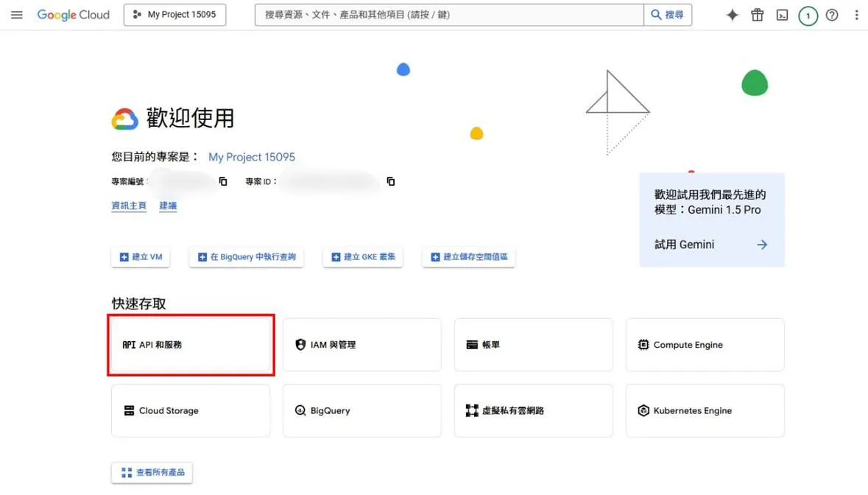The image size is (868, 495).
Task: Click the Kubernetes Engine hexagon icon
Action: 643,411
